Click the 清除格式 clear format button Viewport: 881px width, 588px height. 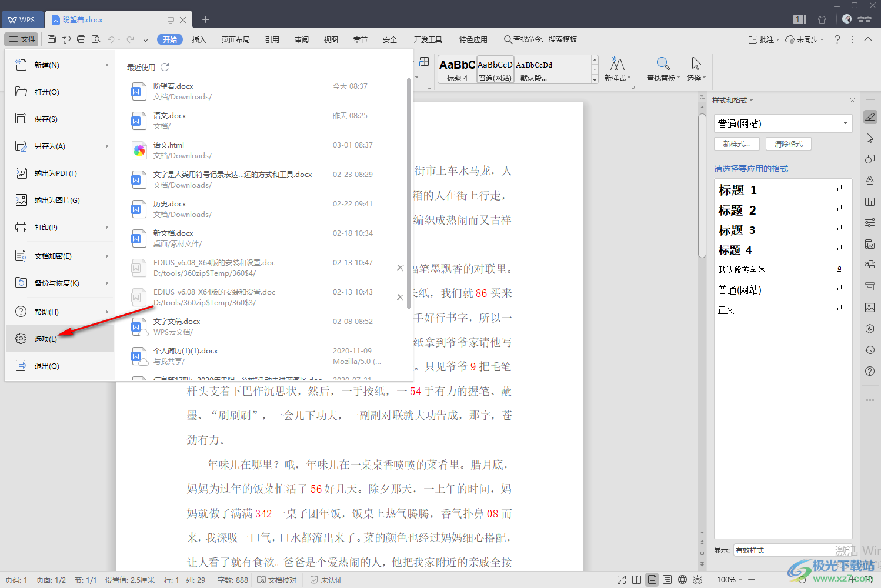click(x=789, y=144)
